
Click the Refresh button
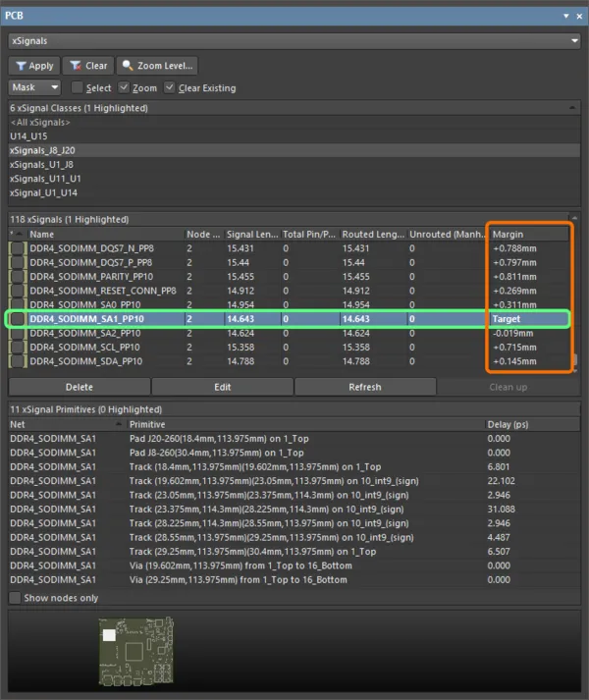point(364,387)
